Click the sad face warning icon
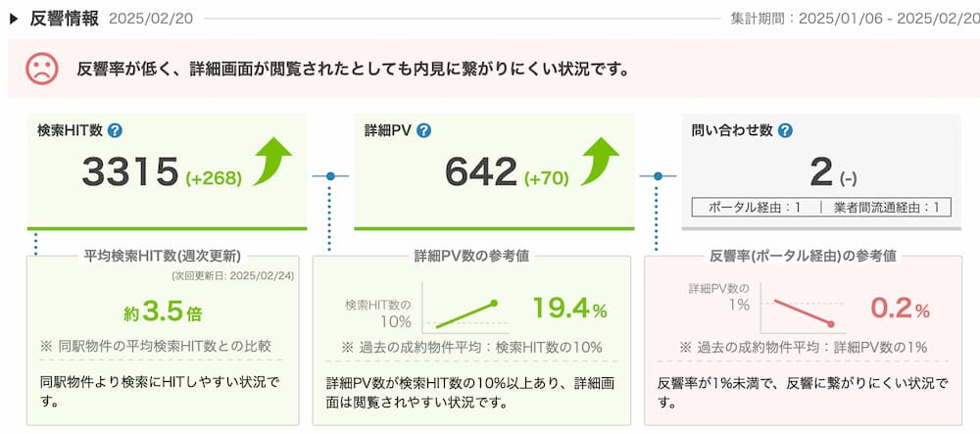 pos(42,69)
